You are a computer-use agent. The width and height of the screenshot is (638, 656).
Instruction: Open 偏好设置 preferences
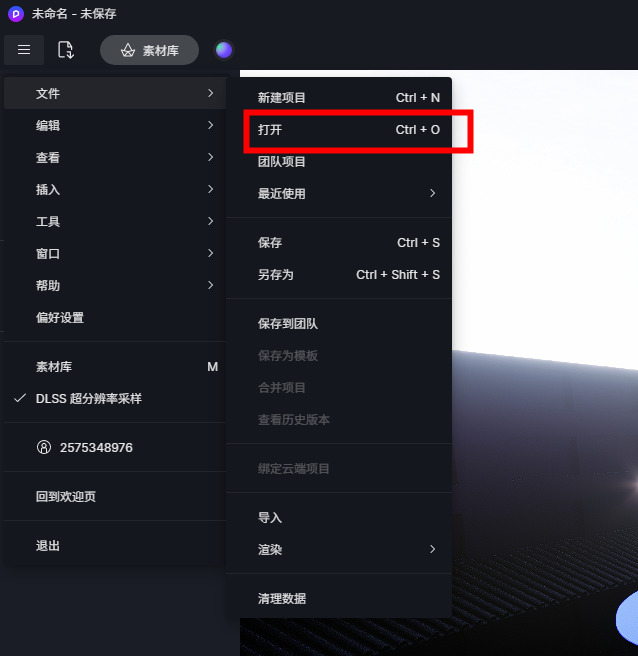click(x=115, y=318)
